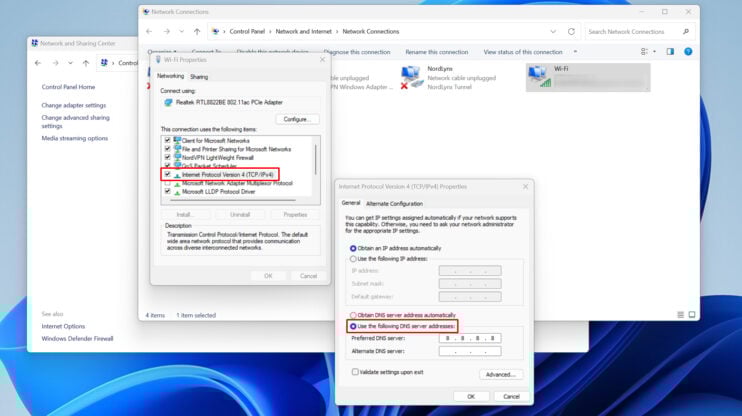742x416 pixels.
Task: Click the refresh icon beside the address bar
Action: point(572,31)
